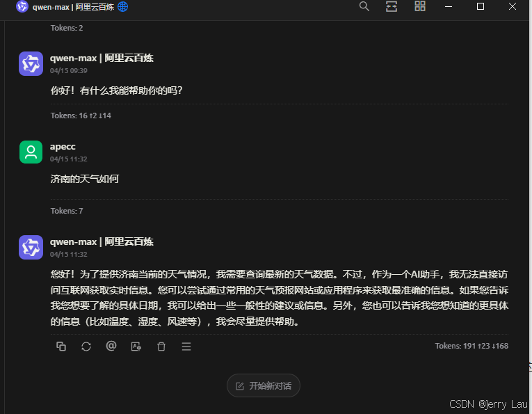Click the apecc user avatar
This screenshot has width=532, height=414.
[31, 152]
